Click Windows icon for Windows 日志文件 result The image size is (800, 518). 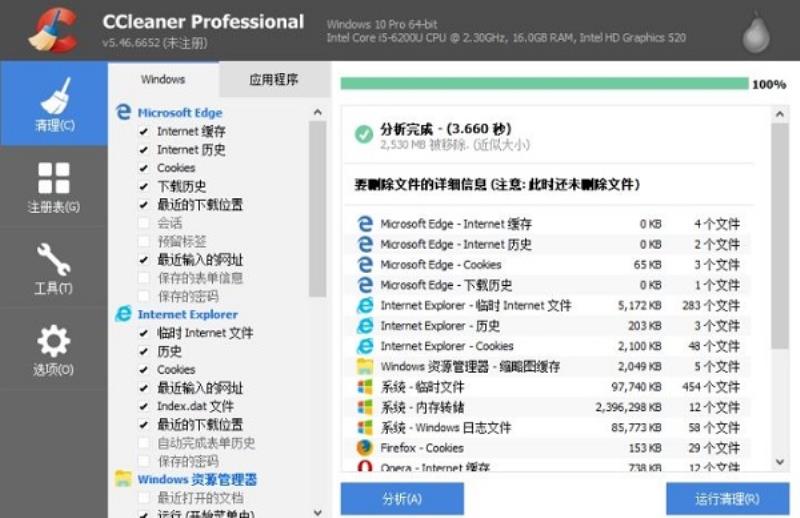click(365, 428)
